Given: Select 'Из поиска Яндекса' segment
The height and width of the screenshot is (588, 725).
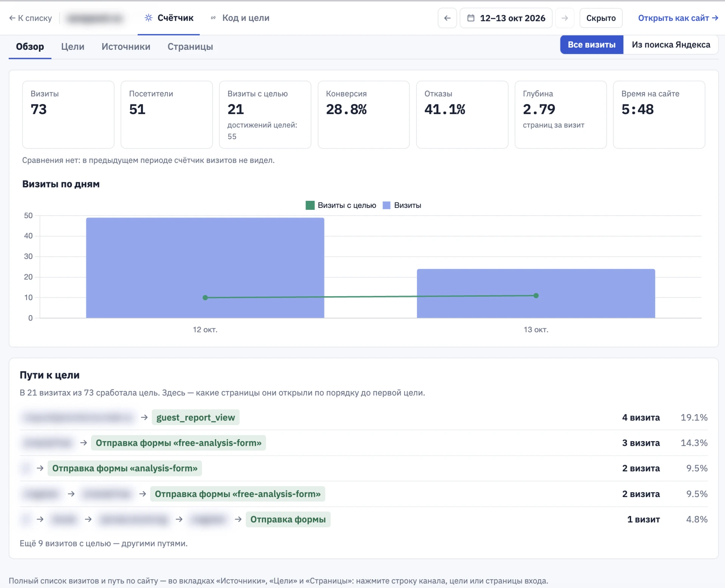Looking at the screenshot, I should coord(671,45).
